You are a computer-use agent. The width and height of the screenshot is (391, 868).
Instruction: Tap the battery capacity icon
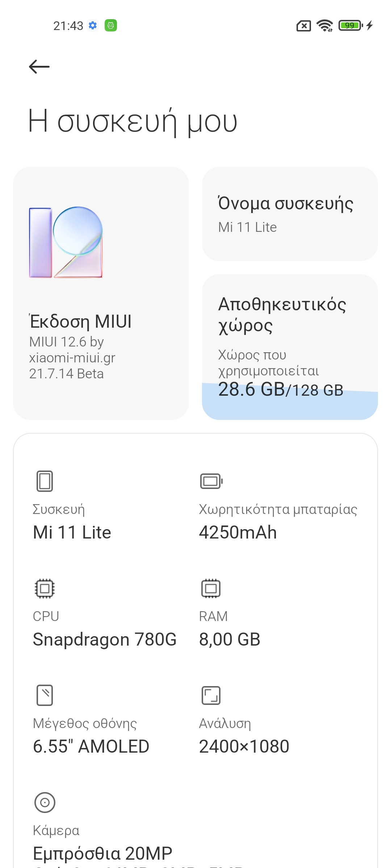click(x=211, y=481)
